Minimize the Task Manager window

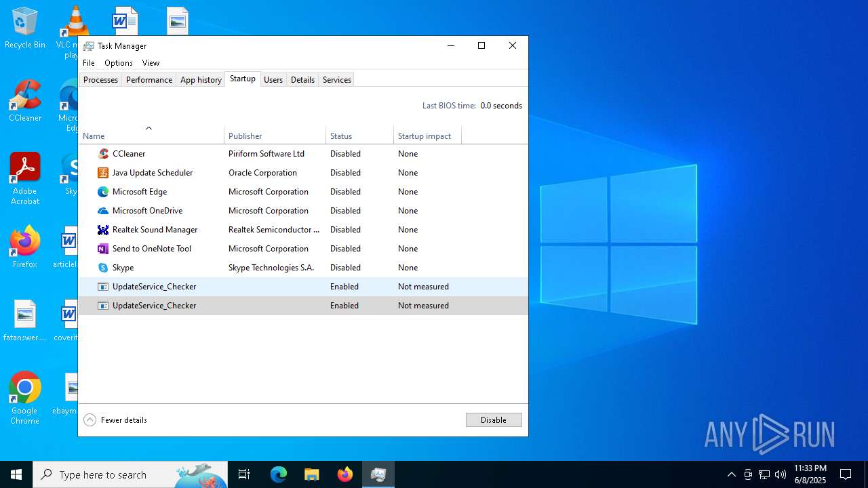point(451,46)
